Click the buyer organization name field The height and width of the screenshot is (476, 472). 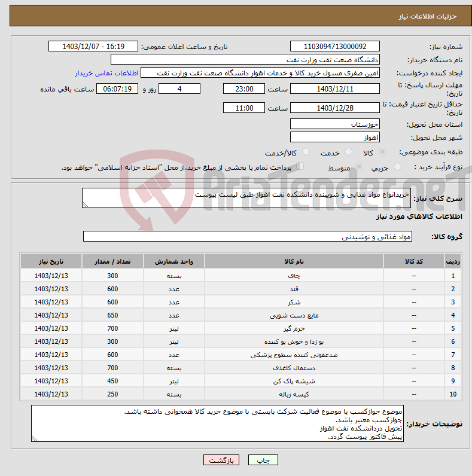(x=245, y=60)
